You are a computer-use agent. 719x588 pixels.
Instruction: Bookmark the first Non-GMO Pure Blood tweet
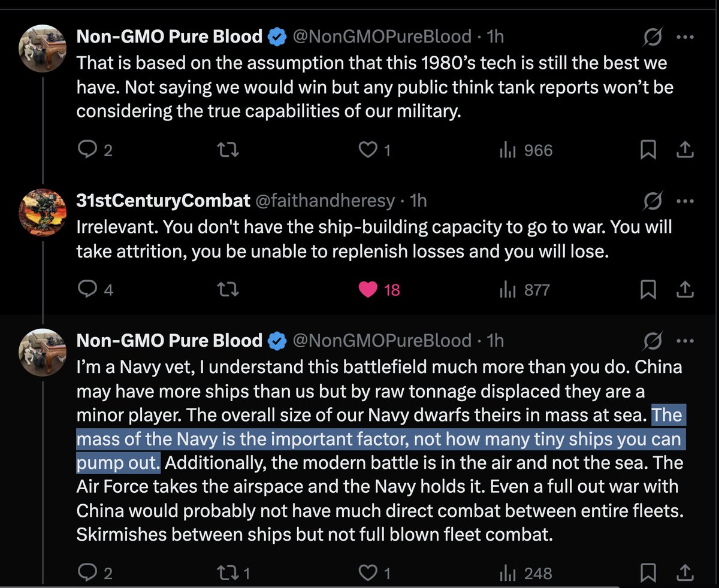click(x=648, y=150)
